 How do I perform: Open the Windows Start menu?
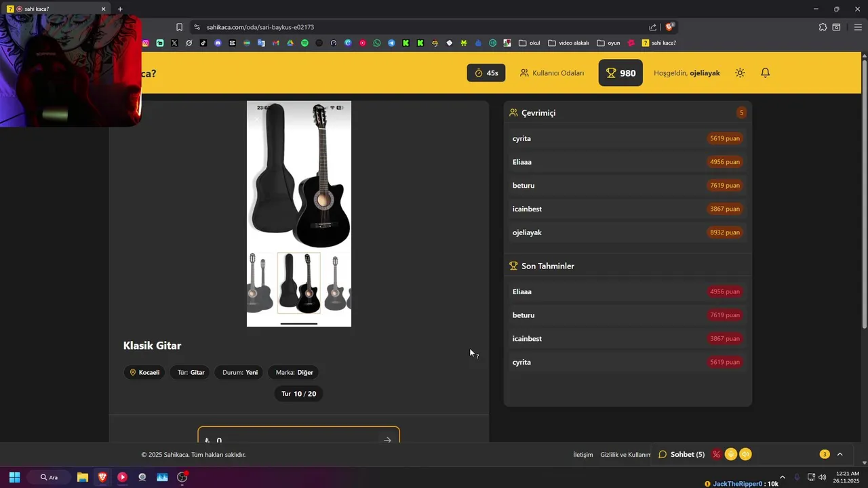14,477
